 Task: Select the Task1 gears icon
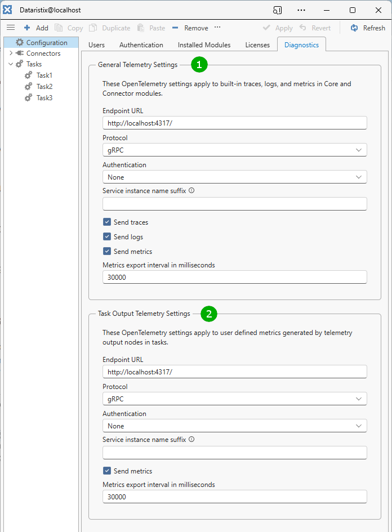point(28,75)
